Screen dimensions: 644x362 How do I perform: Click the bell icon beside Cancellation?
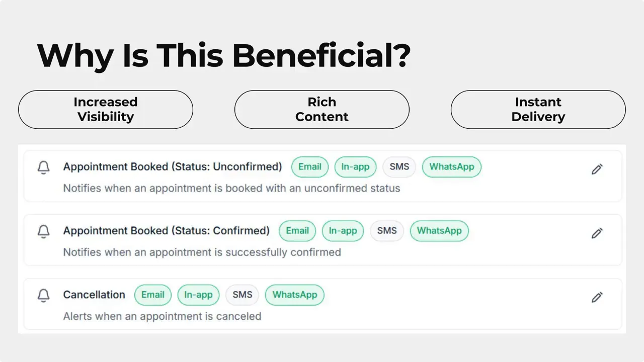43,296
